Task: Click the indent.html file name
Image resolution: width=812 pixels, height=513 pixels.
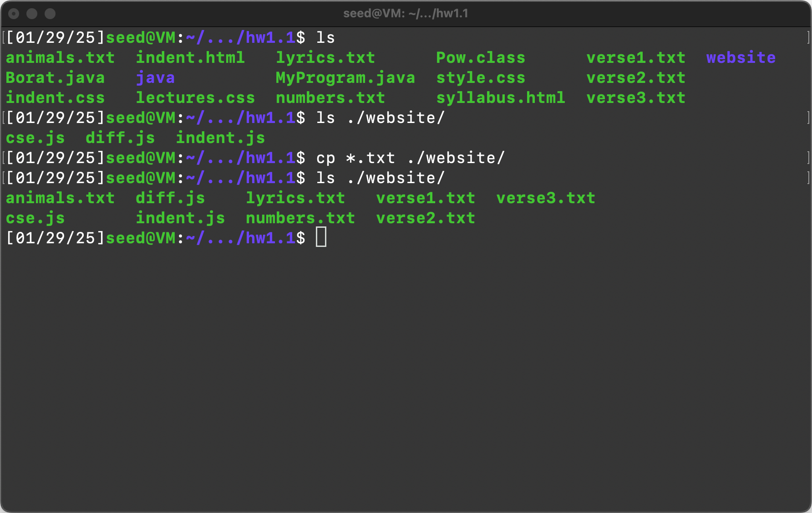Action: pos(190,58)
